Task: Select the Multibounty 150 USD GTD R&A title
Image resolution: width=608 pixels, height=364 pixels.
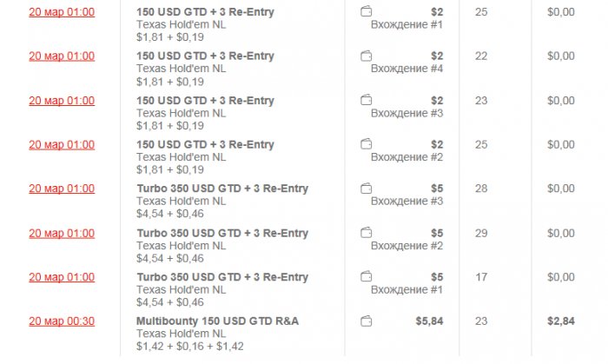Action: 217,321
